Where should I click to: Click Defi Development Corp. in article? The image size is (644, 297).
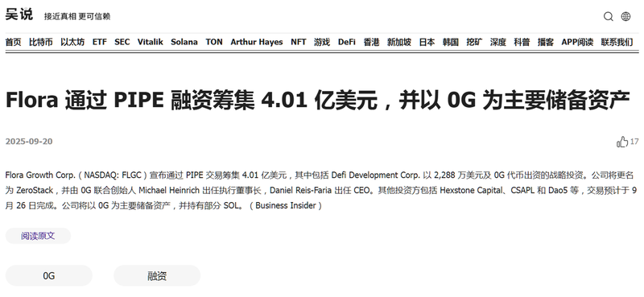[x=376, y=175]
